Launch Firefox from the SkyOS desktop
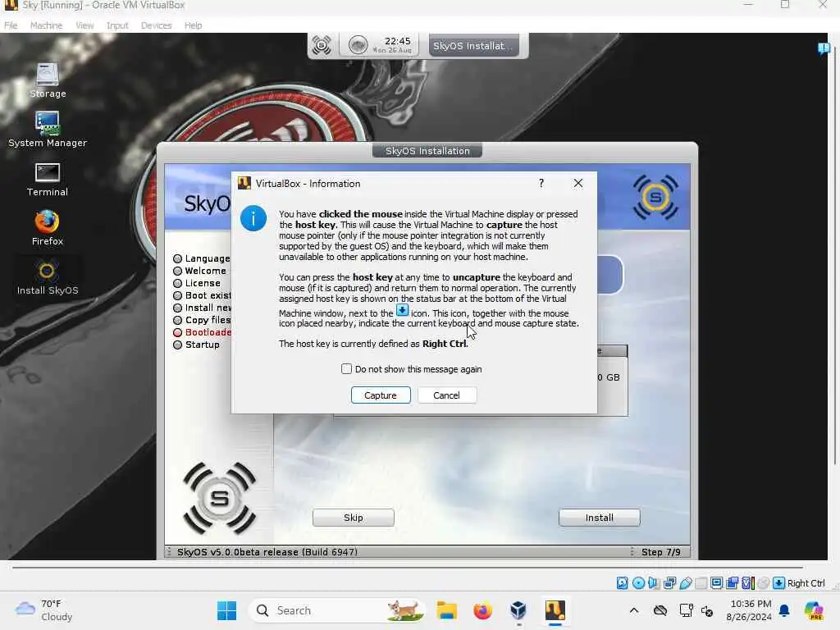Viewport: 840px width, 630px height. coord(47,228)
